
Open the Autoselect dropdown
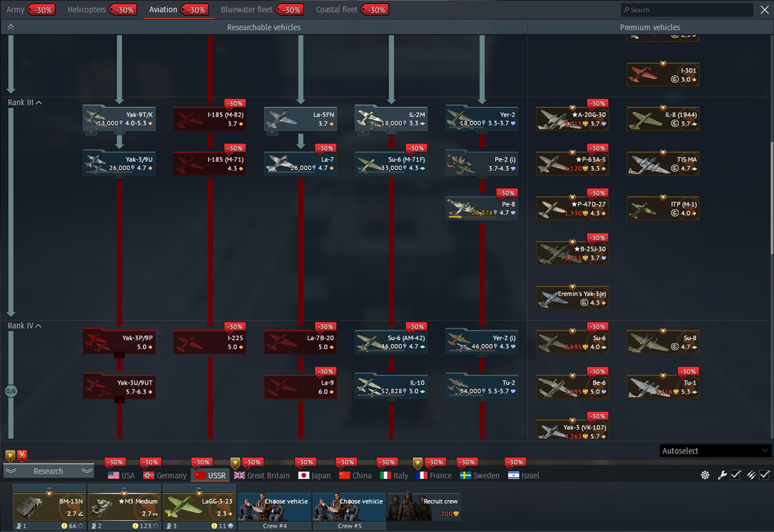[x=715, y=450]
